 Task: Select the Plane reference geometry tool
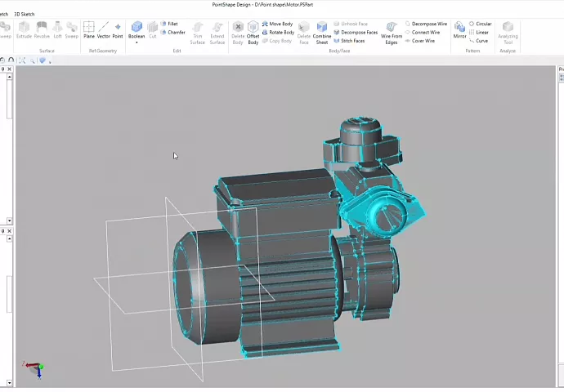tap(89, 29)
